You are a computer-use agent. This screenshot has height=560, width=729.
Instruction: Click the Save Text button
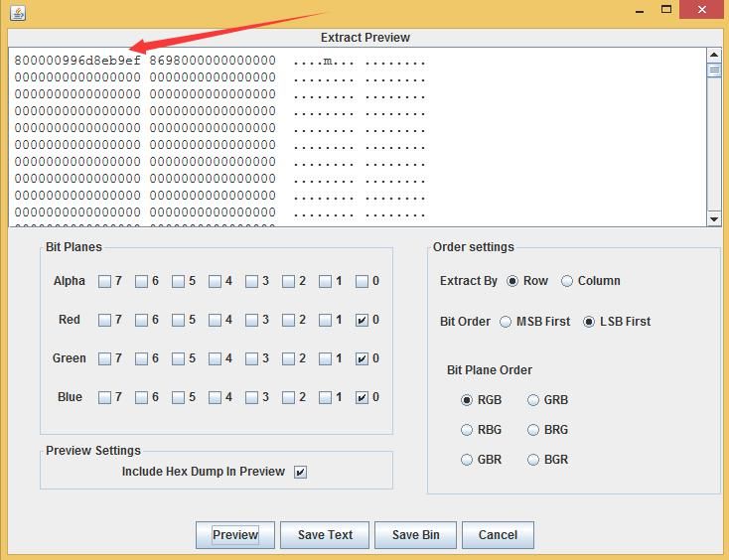(325, 535)
